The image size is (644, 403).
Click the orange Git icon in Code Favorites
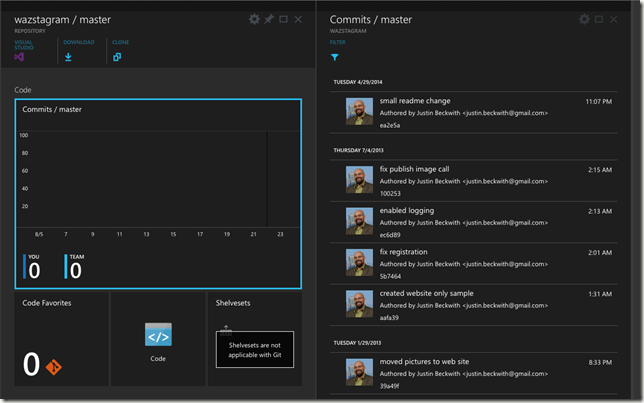[53, 367]
